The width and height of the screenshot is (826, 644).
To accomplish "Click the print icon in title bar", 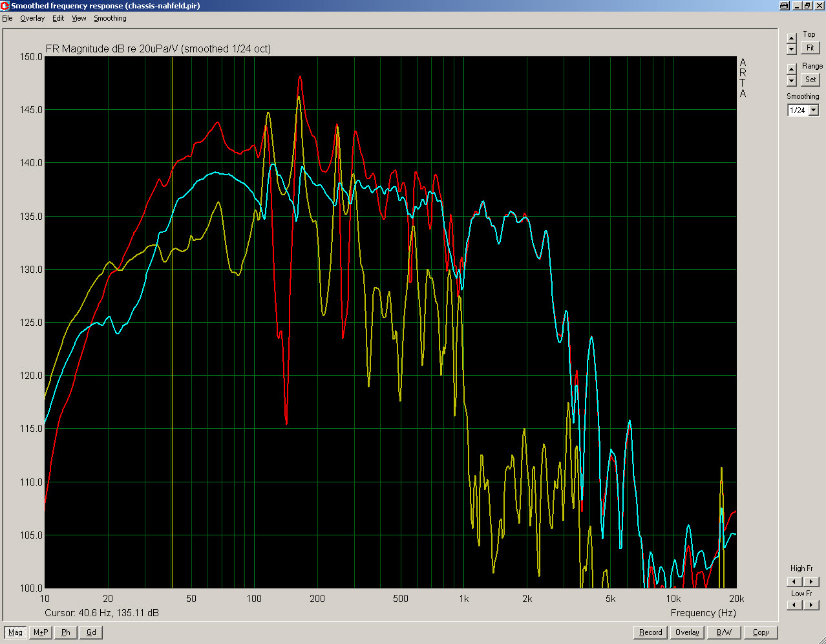I will [x=784, y=6].
